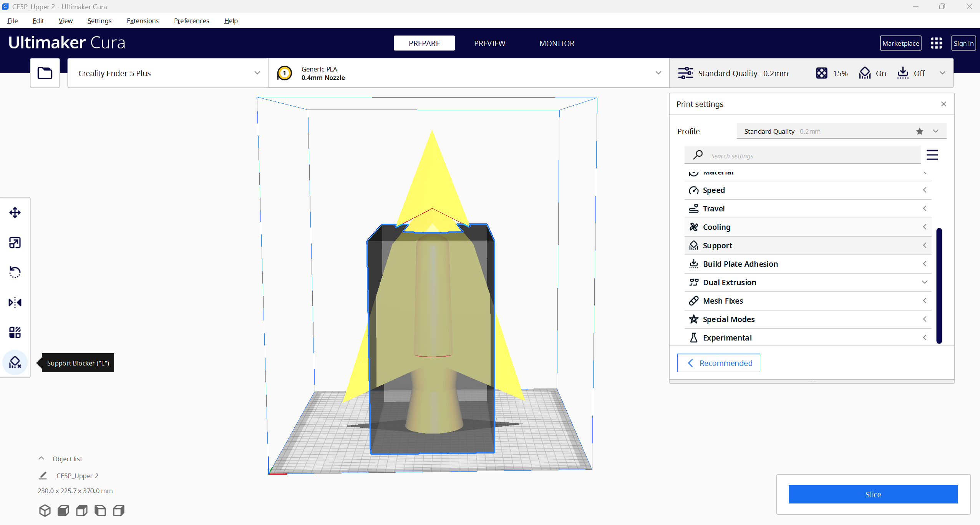980x525 pixels.
Task: Click the Slice button
Action: pos(873,494)
